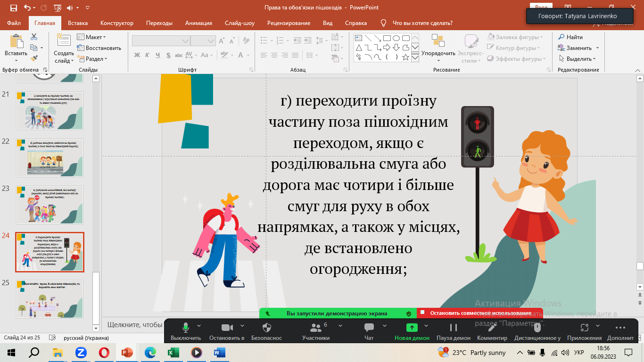Open Opera browser from the taskbar
This screenshot has height=362, width=644.
pos(104,352)
